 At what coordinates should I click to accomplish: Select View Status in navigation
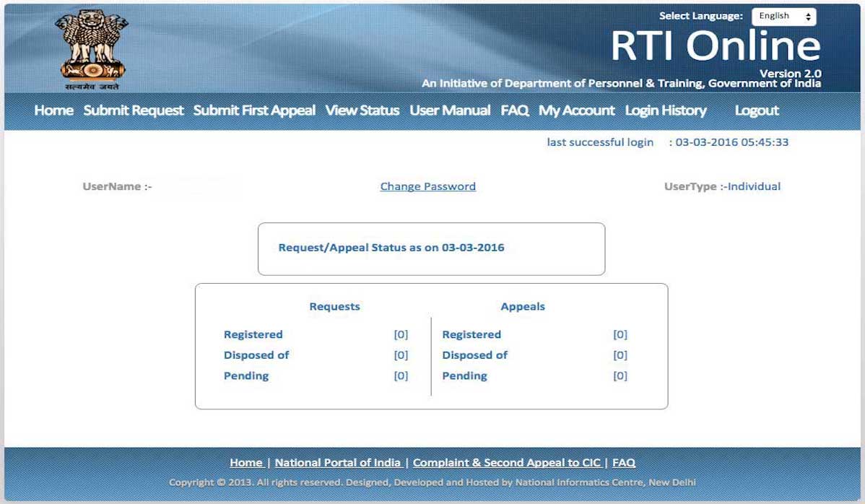coord(362,110)
